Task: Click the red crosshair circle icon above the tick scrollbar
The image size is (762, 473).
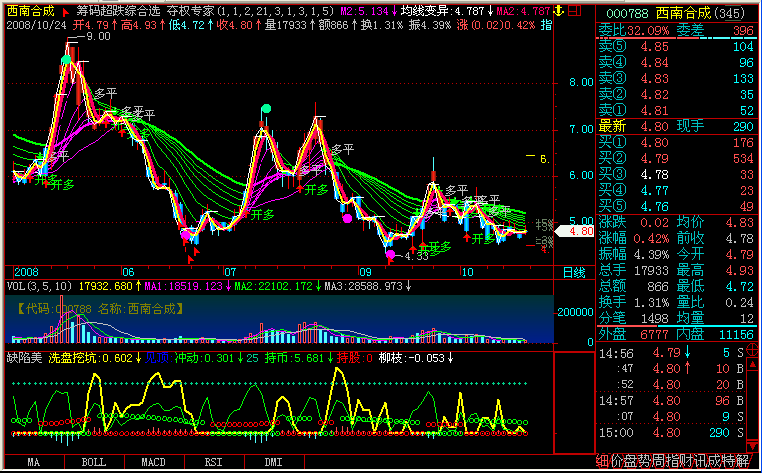Action: click(752, 349)
